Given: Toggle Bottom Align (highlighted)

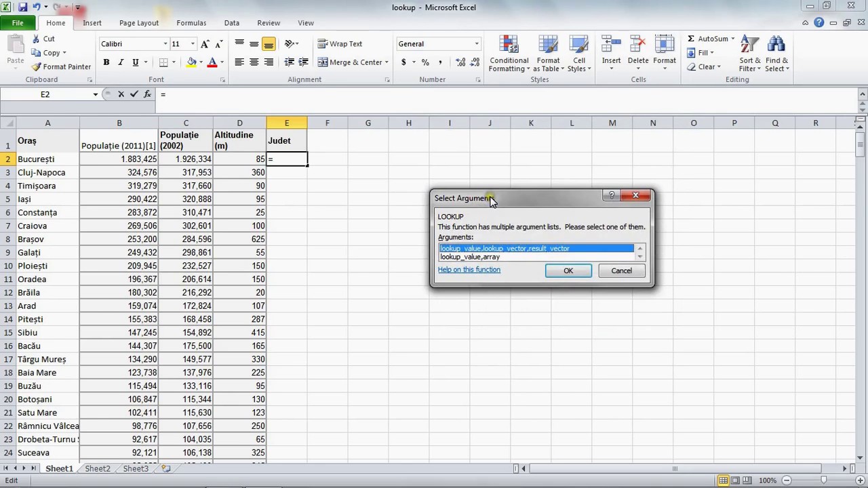Looking at the screenshot, I should point(269,44).
